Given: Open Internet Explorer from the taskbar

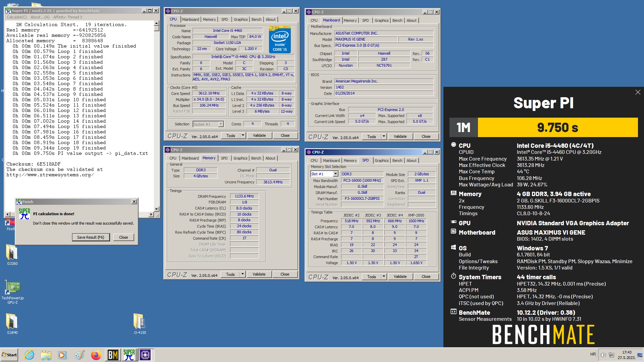Looking at the screenshot, I should pyautogui.click(x=30, y=355).
